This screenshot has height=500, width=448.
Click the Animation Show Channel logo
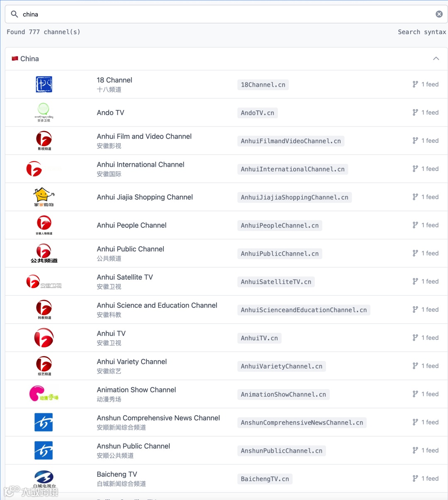(44, 394)
